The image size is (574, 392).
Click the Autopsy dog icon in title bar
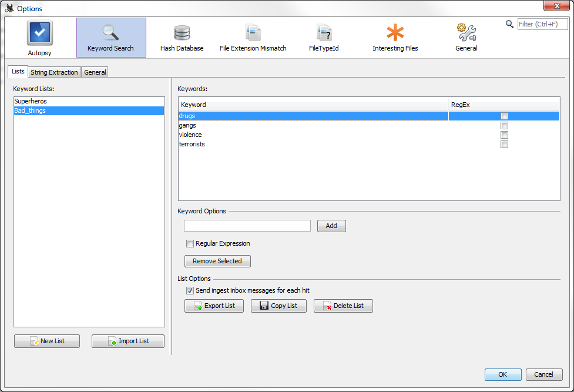pos(9,8)
